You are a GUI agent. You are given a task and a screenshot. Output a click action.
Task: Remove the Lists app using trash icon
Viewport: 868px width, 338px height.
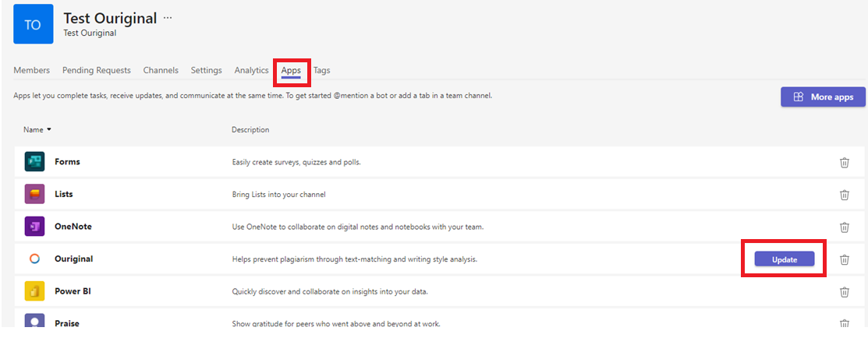click(844, 195)
